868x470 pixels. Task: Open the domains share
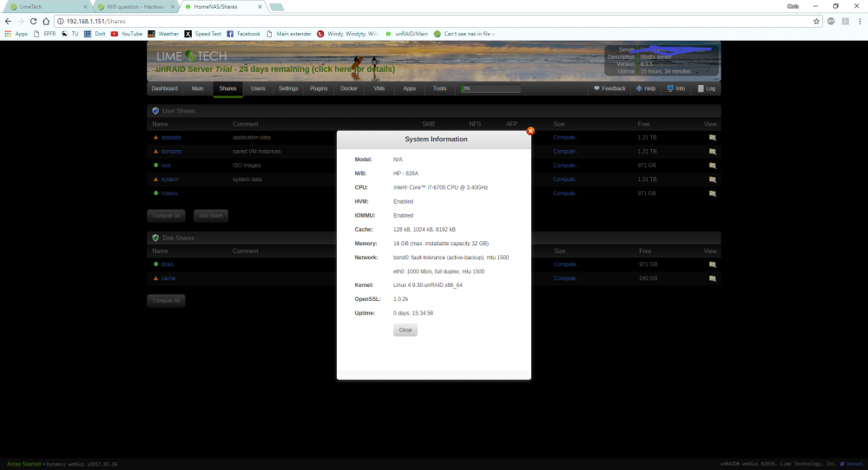point(171,152)
